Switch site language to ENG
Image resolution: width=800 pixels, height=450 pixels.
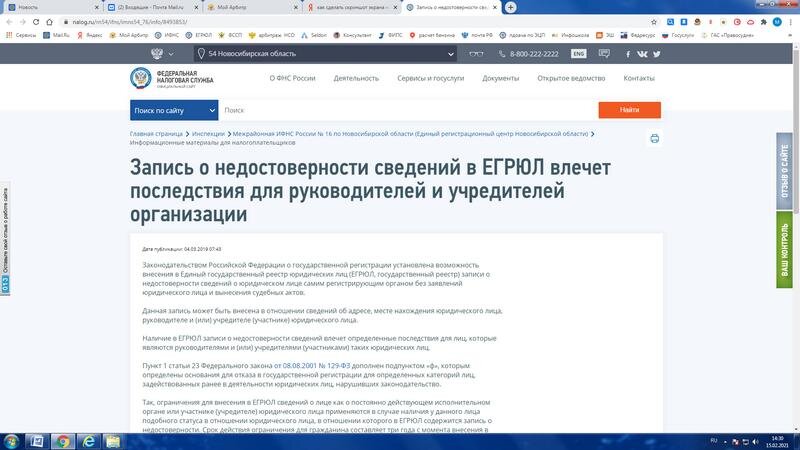coord(578,54)
